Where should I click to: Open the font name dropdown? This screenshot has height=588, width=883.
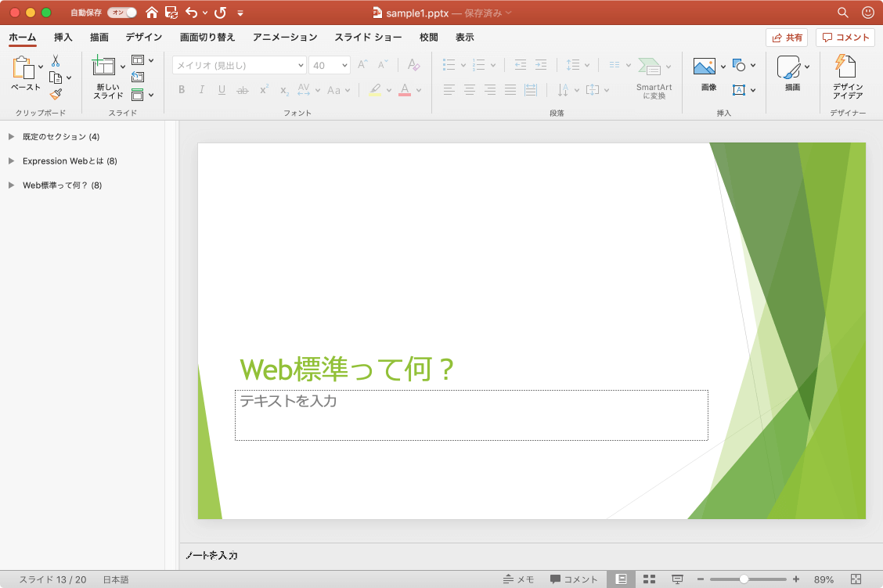tap(300, 65)
